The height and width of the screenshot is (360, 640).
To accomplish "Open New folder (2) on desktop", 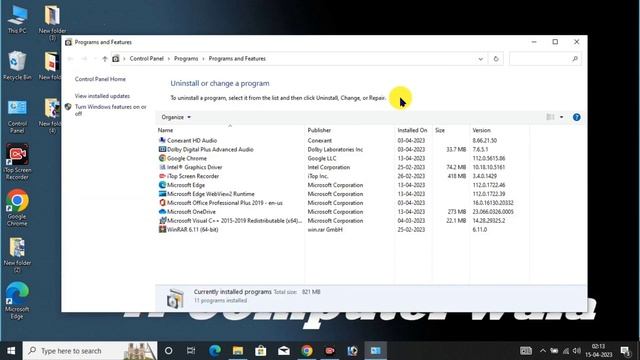I will (17, 255).
